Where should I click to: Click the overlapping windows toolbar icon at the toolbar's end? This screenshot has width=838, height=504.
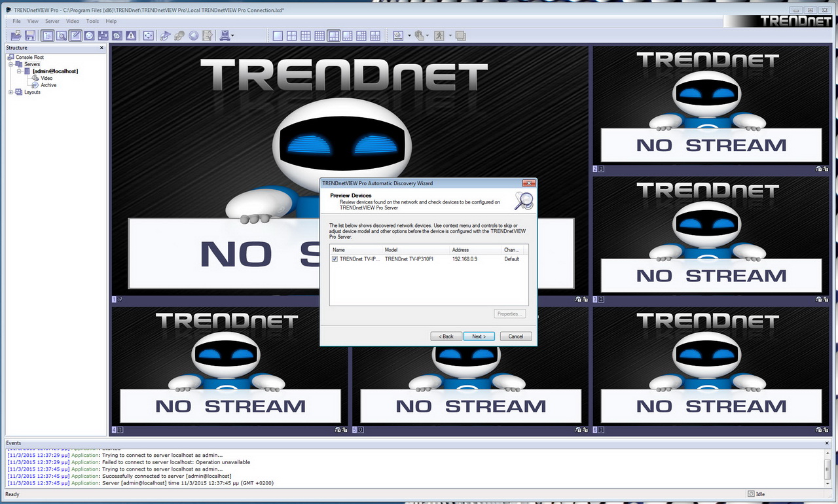click(460, 35)
